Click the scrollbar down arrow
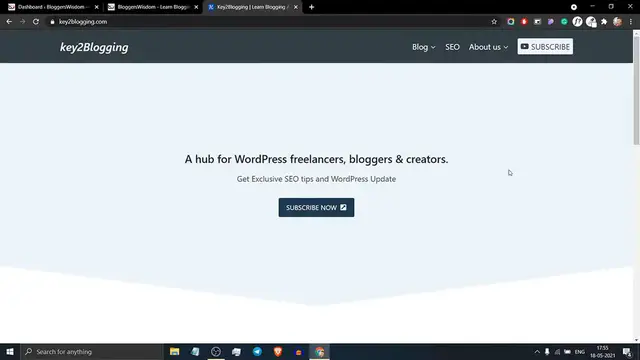The image size is (640, 360). (636, 340)
